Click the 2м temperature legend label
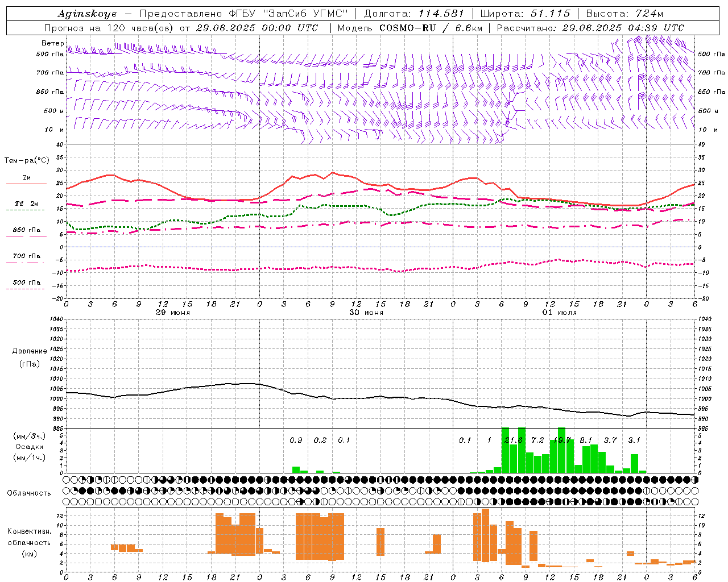This screenshot has width=728, height=582. coord(27,177)
